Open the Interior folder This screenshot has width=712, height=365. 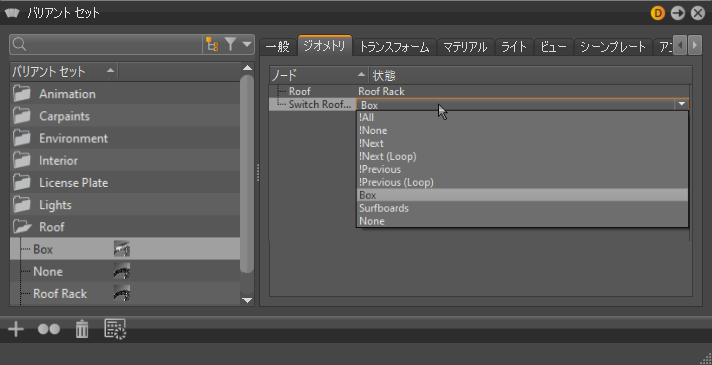pyautogui.click(x=124, y=161)
